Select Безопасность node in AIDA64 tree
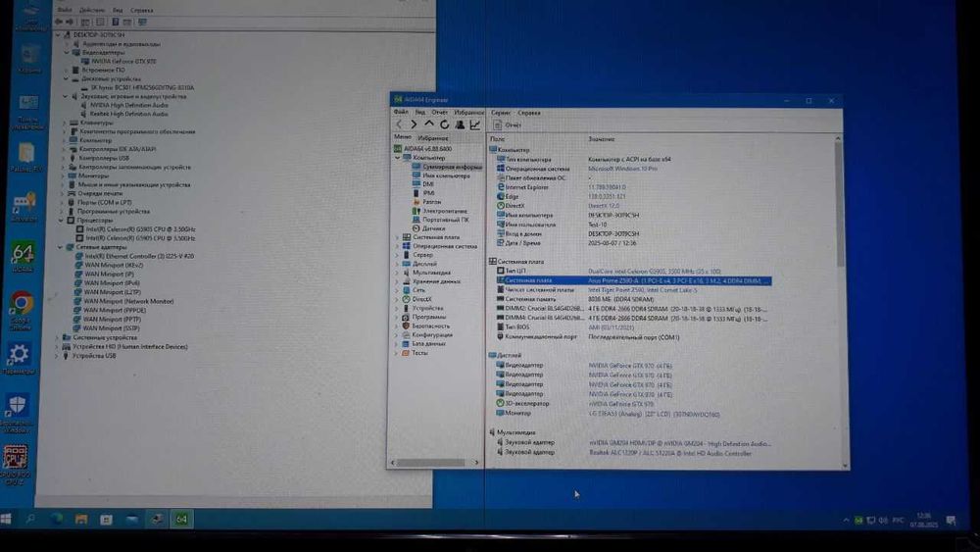The image size is (980, 552). 425,326
